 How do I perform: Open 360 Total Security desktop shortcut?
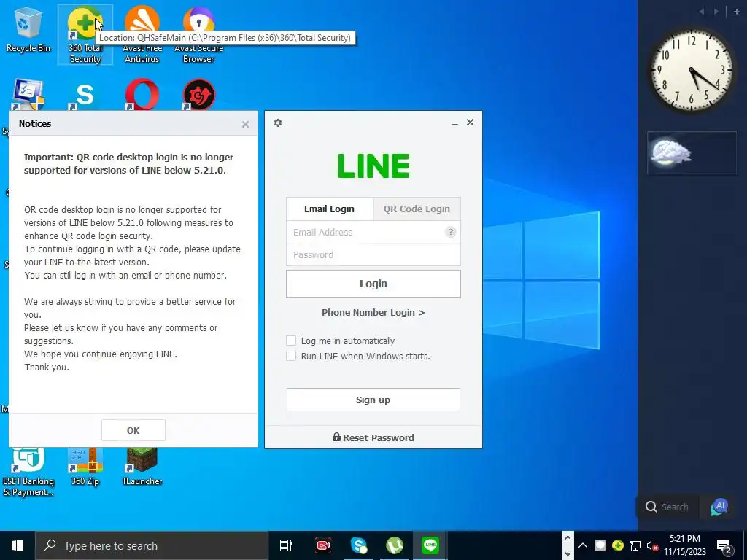click(85, 34)
